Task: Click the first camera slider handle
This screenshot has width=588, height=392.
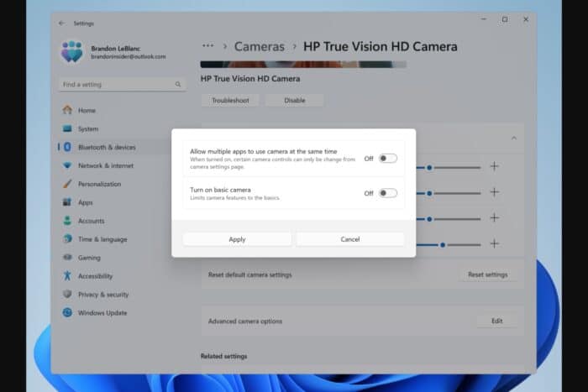Action: coord(429,168)
